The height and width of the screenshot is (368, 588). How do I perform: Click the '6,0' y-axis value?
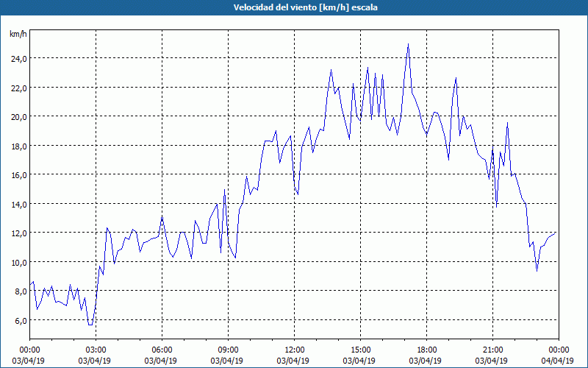point(21,321)
